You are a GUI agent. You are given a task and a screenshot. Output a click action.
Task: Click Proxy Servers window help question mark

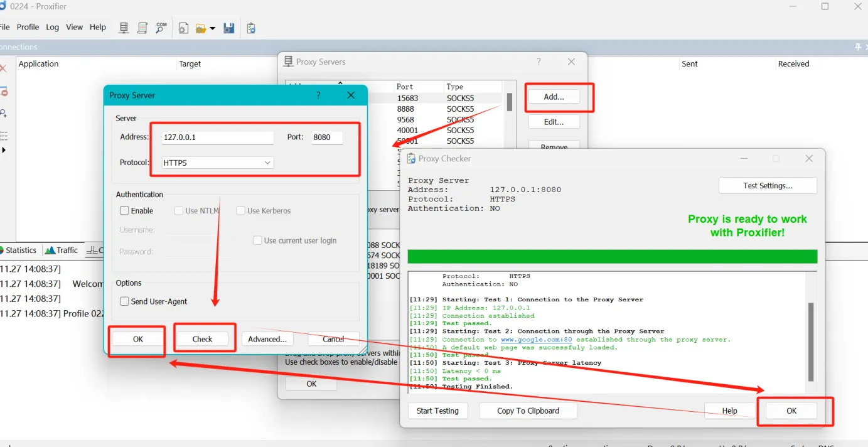(538, 62)
